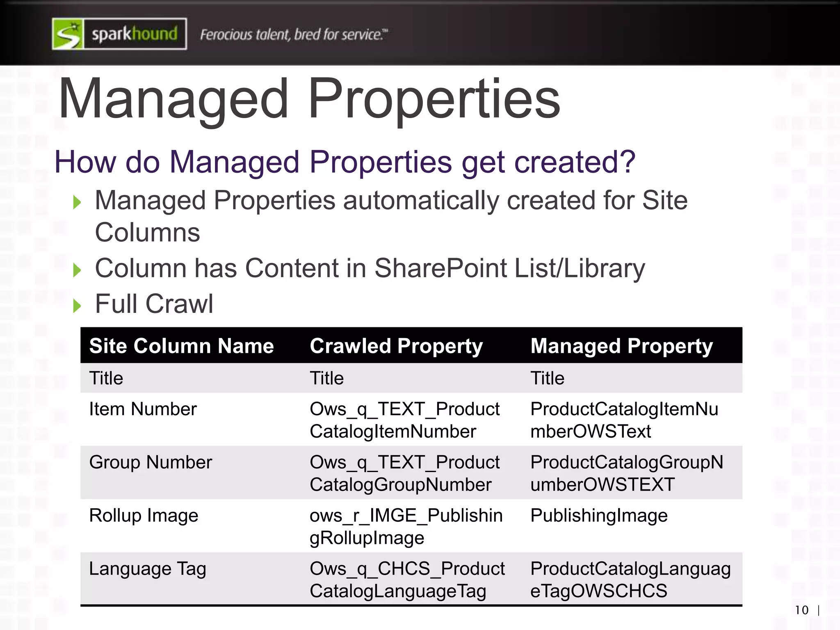Click the bullet arrow before 'Full Crawl'
The height and width of the screenshot is (630, 840).
[77, 306]
